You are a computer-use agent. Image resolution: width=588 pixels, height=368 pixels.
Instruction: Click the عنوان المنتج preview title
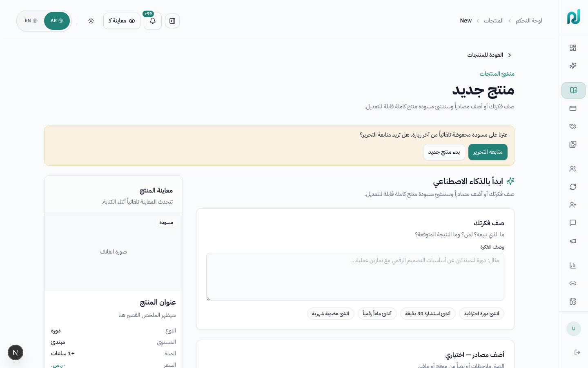pos(158,302)
